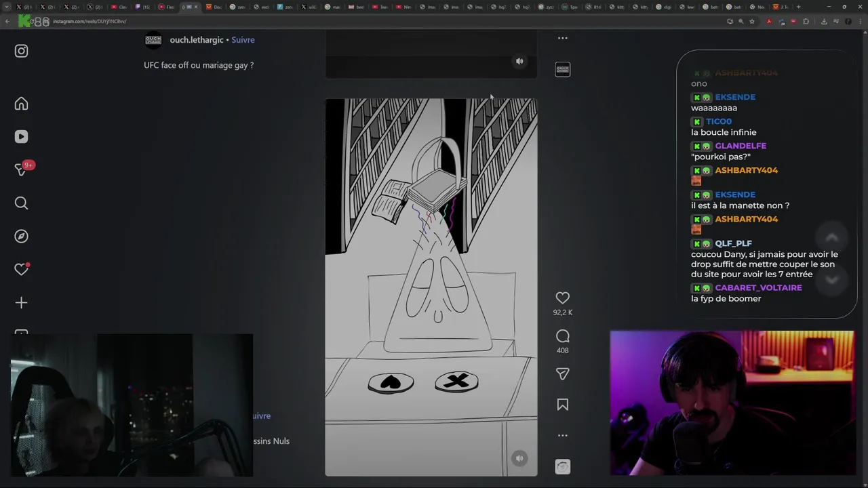Follow ouch.lethargic via Suivre
The height and width of the screenshot is (488, 868).
click(243, 40)
